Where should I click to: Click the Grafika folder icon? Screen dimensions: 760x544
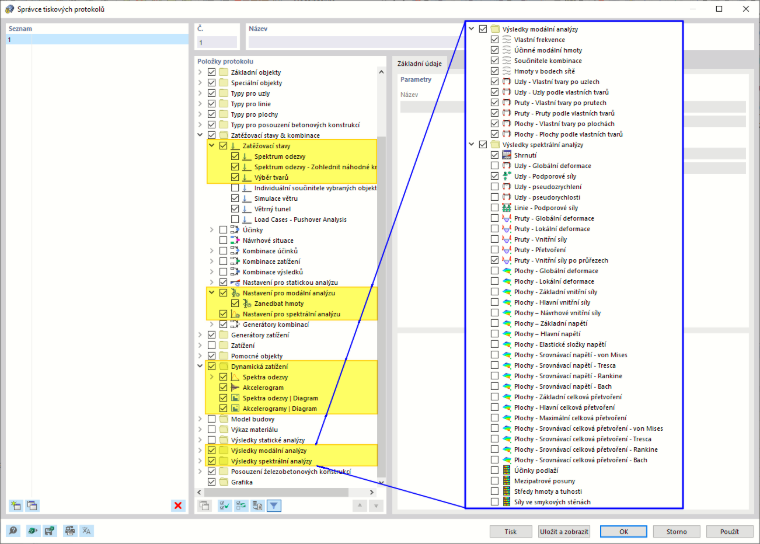pyautogui.click(x=223, y=482)
